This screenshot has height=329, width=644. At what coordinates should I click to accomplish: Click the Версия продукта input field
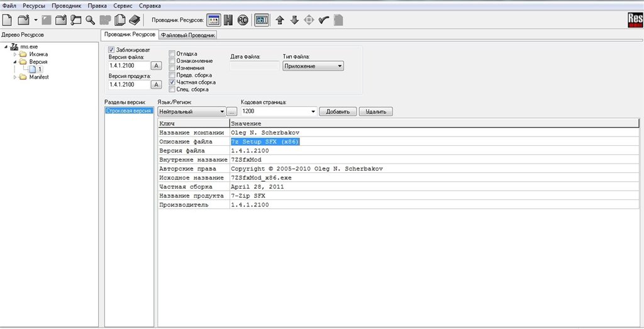tap(128, 85)
